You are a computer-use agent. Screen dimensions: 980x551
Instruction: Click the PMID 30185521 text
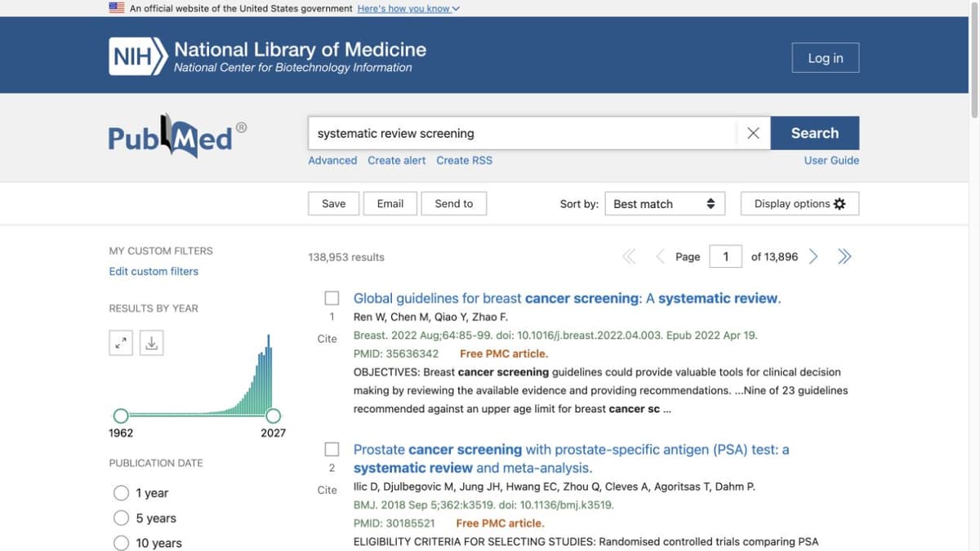[x=394, y=523]
